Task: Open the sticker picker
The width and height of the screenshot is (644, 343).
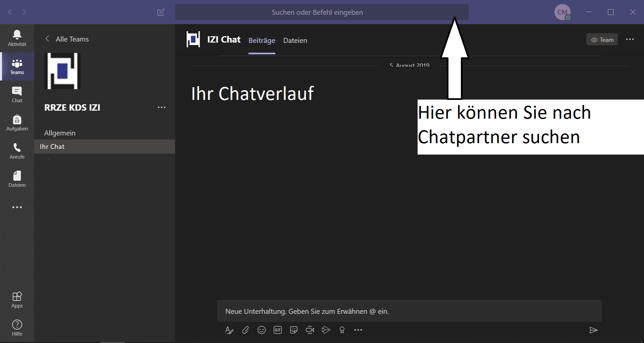Action: [x=293, y=330]
